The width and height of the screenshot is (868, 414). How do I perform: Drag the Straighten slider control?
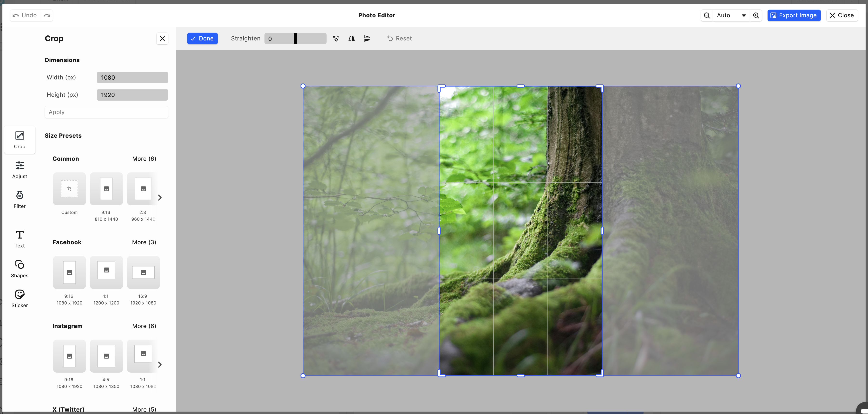295,38
